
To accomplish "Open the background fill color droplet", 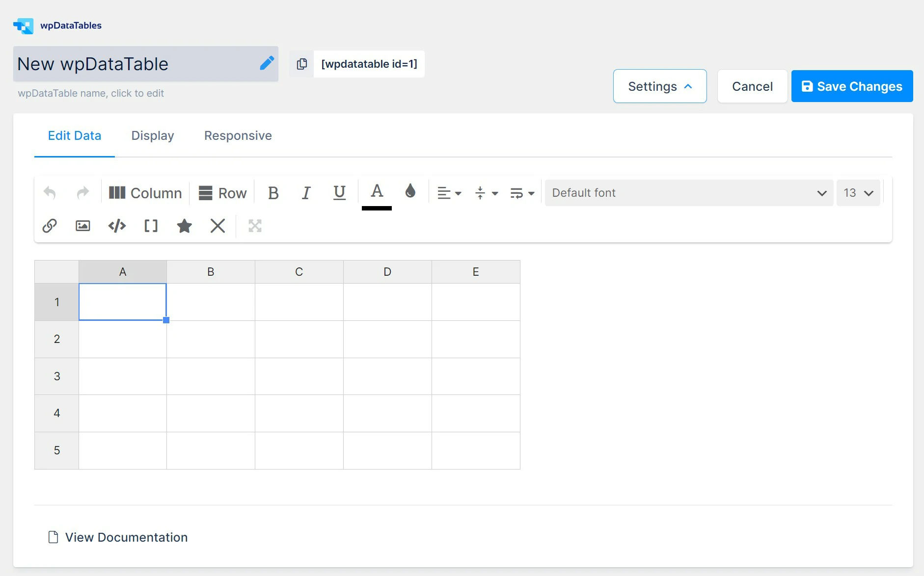I will pos(410,191).
